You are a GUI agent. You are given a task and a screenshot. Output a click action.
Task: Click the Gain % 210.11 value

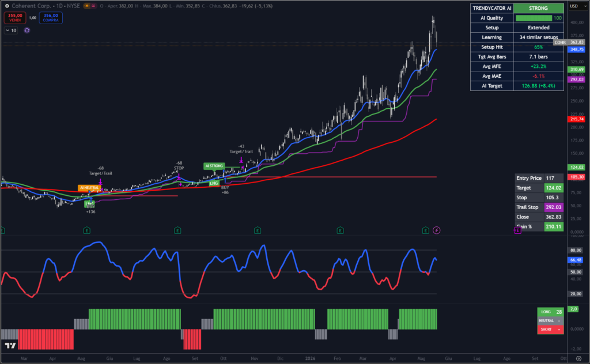tap(554, 227)
